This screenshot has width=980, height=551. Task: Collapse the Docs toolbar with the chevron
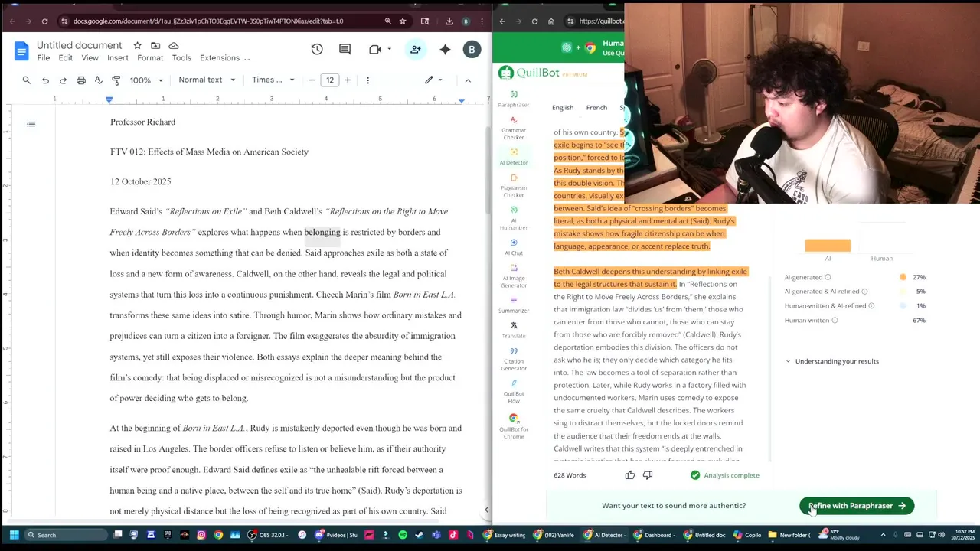point(468,80)
